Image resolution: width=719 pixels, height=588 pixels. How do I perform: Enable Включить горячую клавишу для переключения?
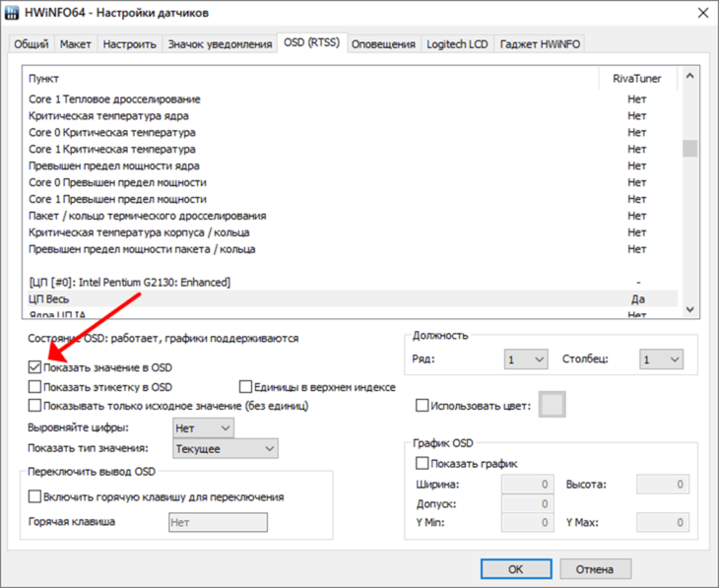(x=34, y=496)
